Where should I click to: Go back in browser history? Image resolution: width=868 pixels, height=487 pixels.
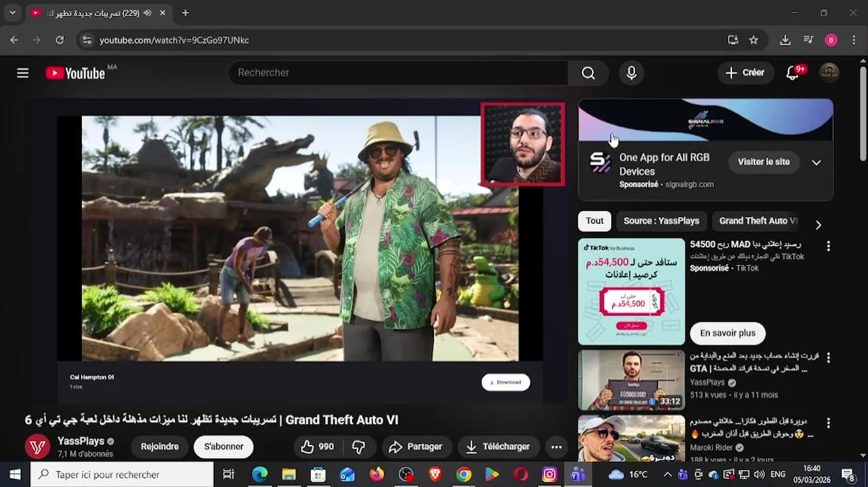coord(14,40)
